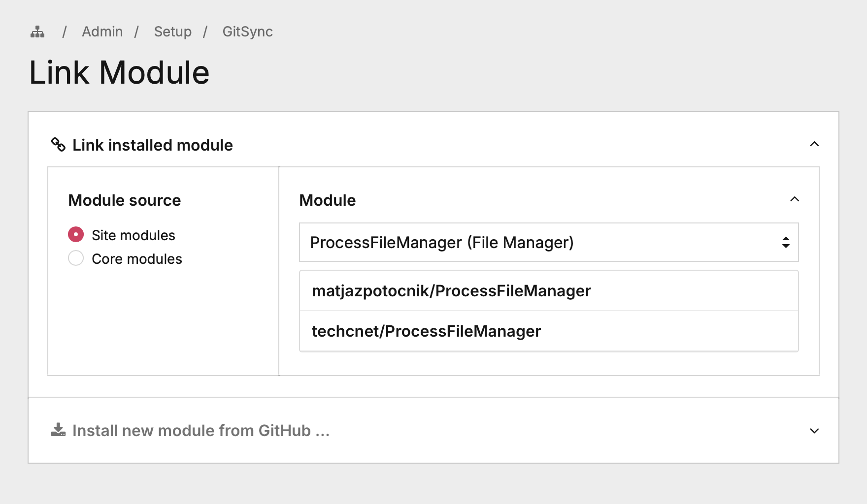Click the chain link icon beside Link installed module
867x504 pixels.
coord(58,145)
